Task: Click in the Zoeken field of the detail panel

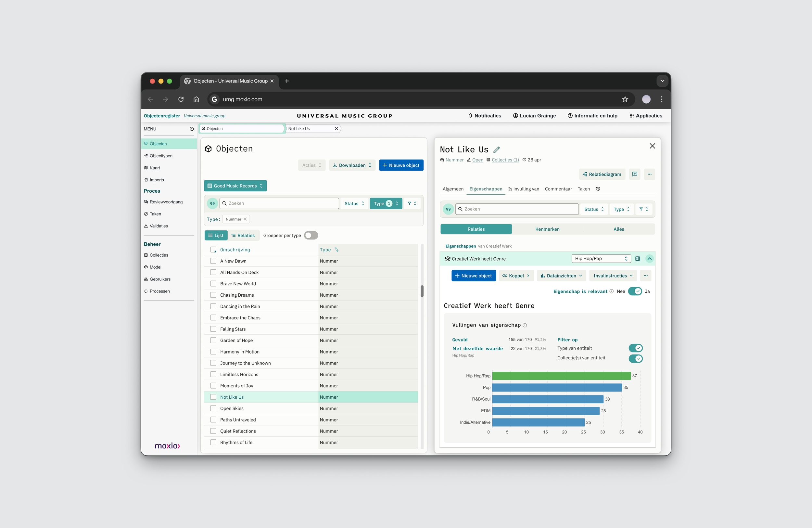Action: pos(517,209)
